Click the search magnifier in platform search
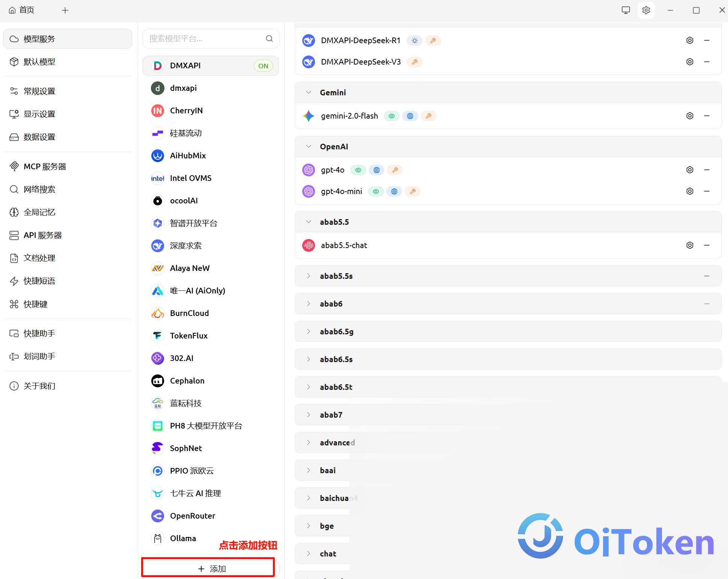 point(269,39)
